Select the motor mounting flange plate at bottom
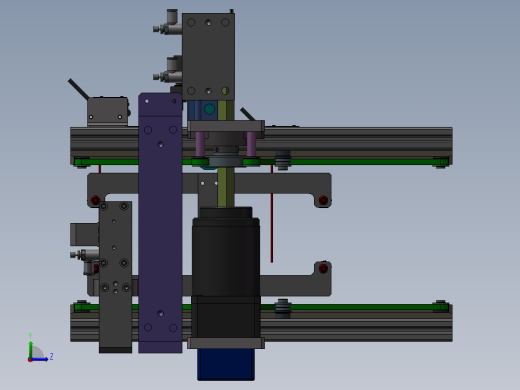Screen dimensions: 520x390 (226, 343)
